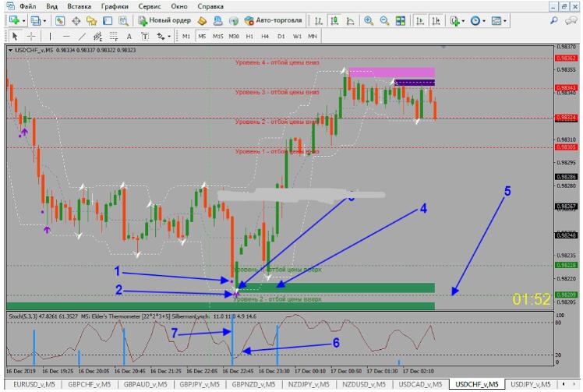
Task: Toggle chart auto scroll icon
Action: pyautogui.click(x=420, y=21)
